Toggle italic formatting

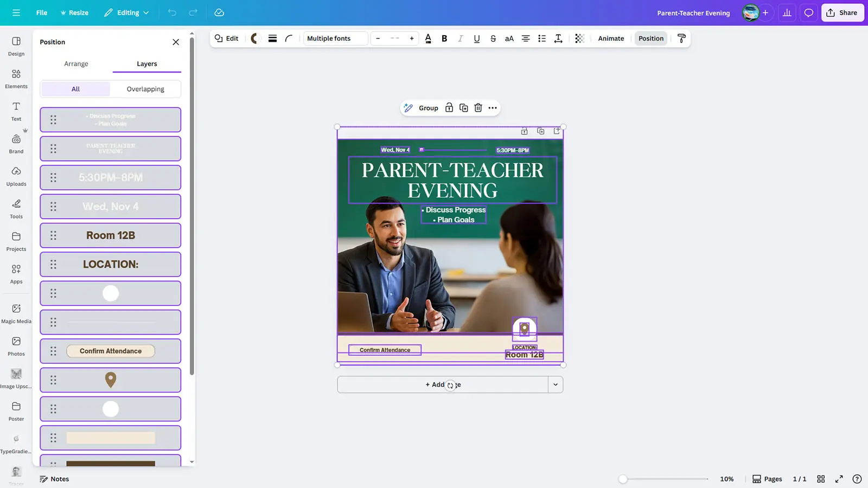[x=461, y=38]
